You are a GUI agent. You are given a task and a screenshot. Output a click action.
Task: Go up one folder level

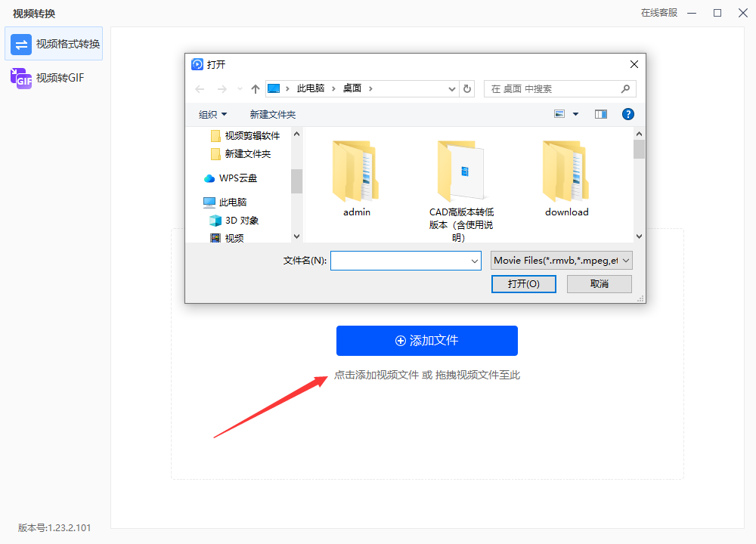(x=256, y=89)
